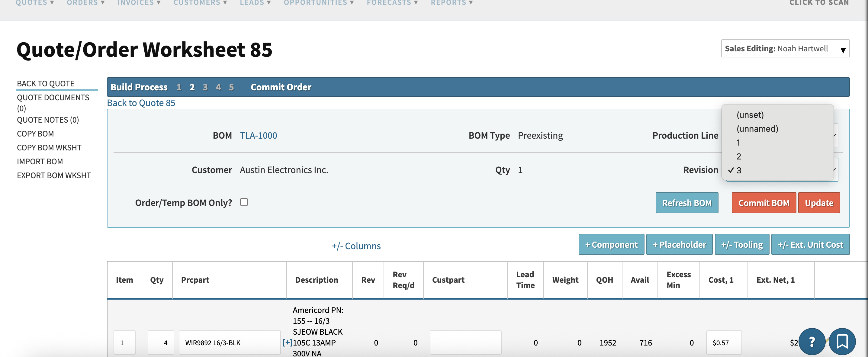Click Back to Quote 85 link

141,103
